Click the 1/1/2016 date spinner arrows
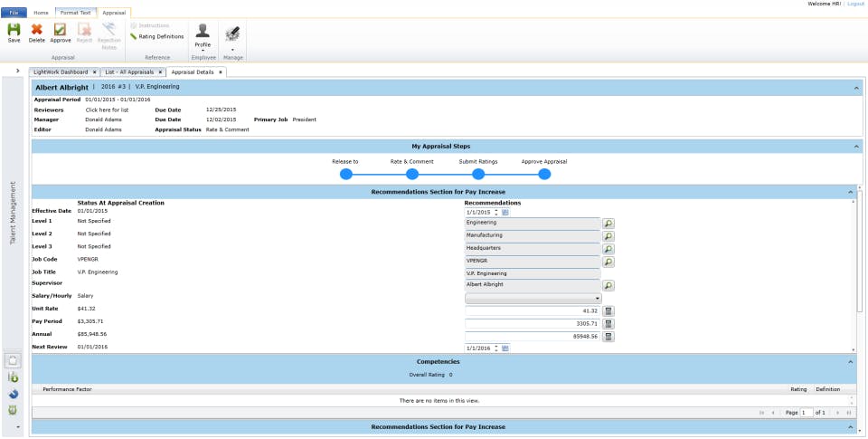The width and height of the screenshot is (868, 439). click(x=496, y=348)
